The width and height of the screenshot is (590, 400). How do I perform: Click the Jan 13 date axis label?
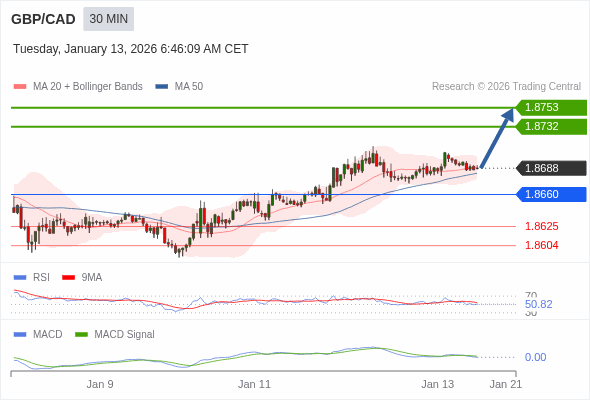(437, 384)
